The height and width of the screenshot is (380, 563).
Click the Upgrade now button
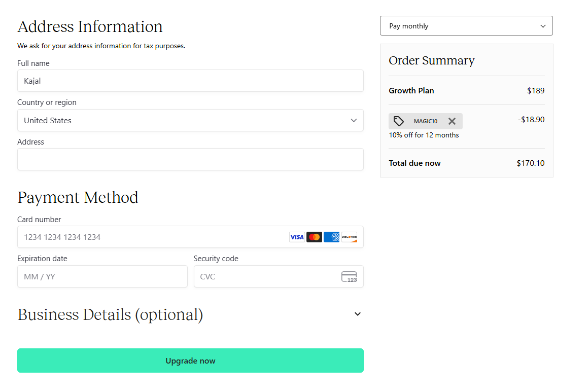coord(190,360)
